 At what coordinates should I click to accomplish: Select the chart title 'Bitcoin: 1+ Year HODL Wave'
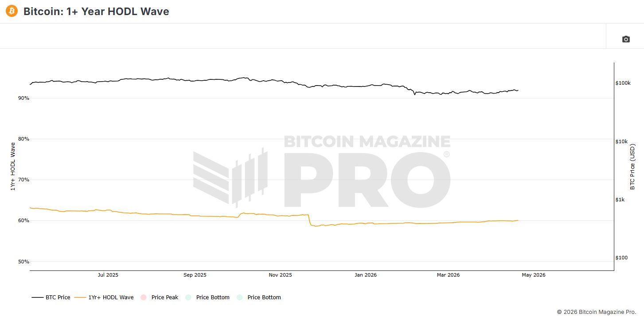[x=96, y=12]
